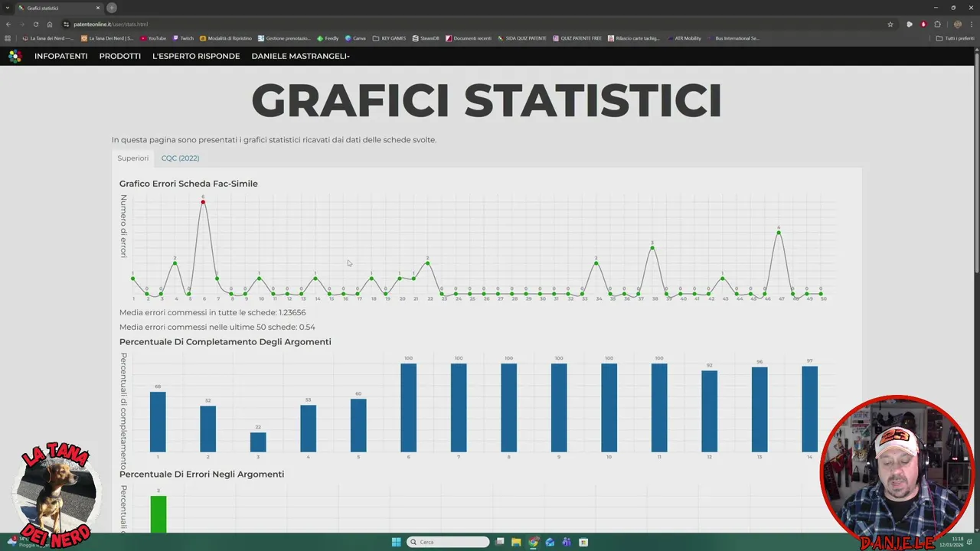Open the Teams icon on the taskbar
Screen dimensions: 980x551
[x=566, y=542]
